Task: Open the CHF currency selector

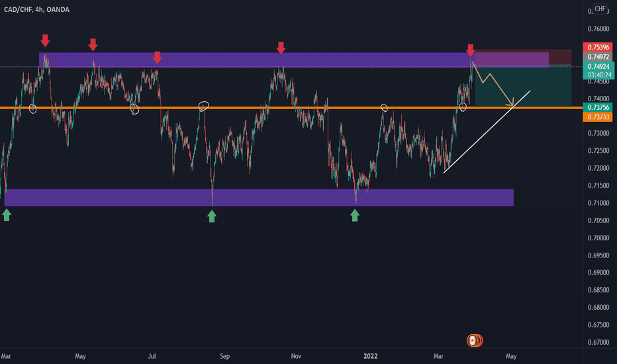Action: 600,9
